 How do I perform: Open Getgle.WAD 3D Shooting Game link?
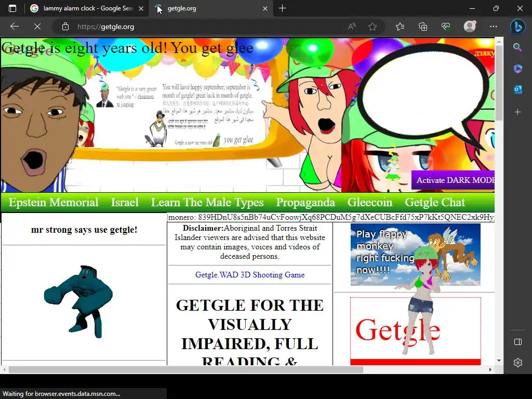(x=250, y=275)
